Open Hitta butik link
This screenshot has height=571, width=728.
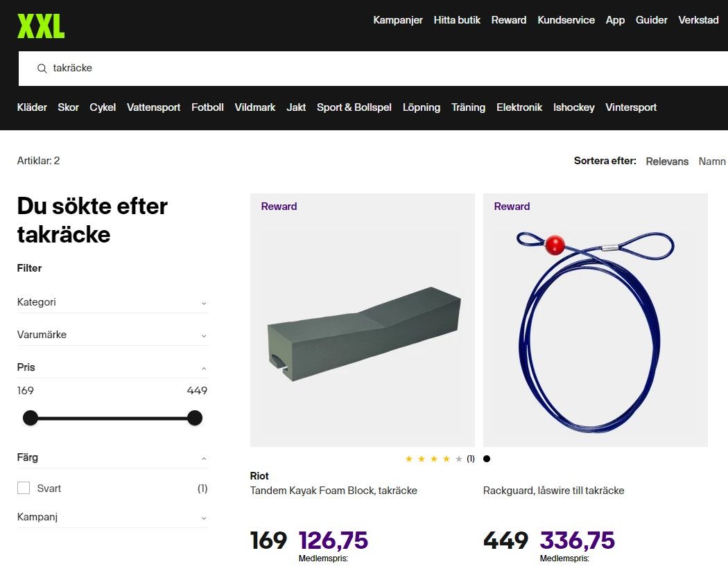(x=457, y=20)
